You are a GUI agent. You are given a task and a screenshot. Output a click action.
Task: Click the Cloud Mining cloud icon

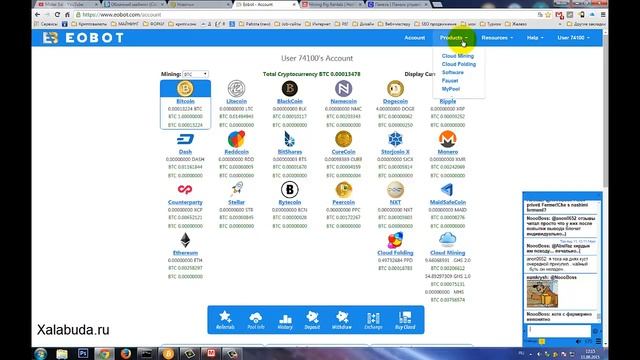(447, 239)
